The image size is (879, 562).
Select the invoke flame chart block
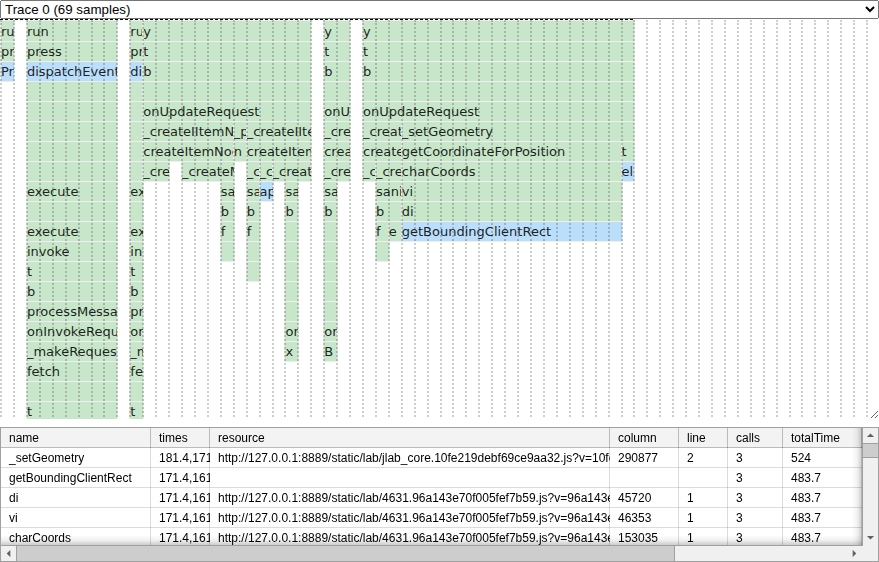tap(72, 252)
